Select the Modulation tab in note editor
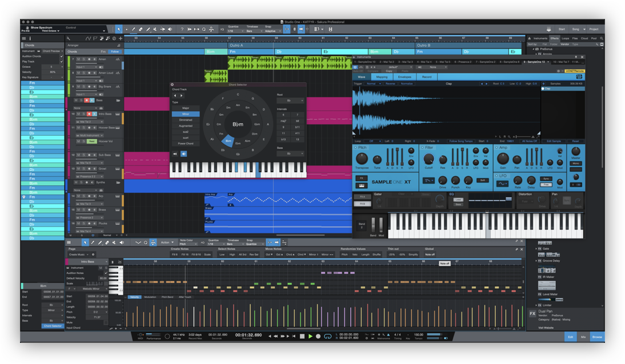Screen dimensions: 625x364 click(150, 297)
